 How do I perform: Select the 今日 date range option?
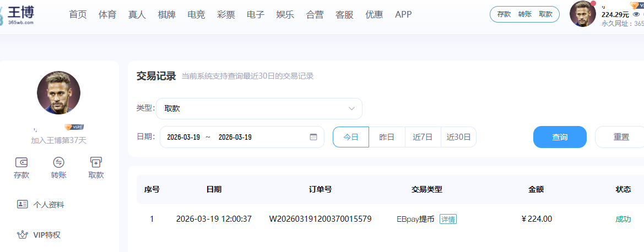351,137
